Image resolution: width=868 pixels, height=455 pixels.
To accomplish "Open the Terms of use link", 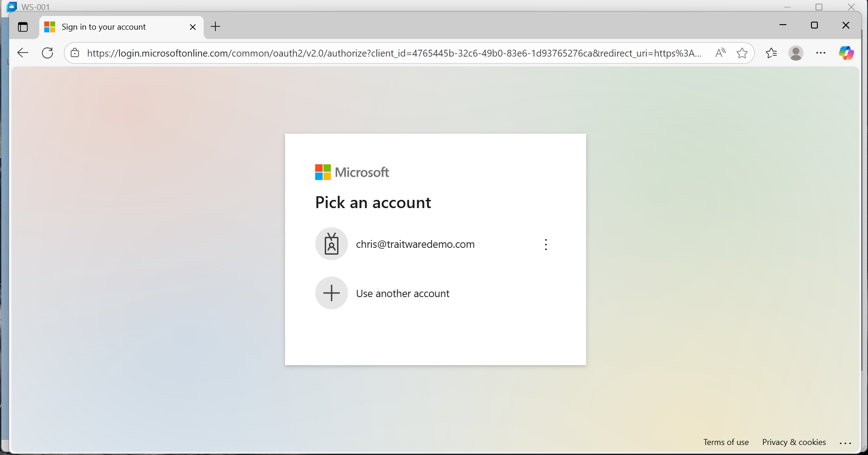I will tap(726, 442).
